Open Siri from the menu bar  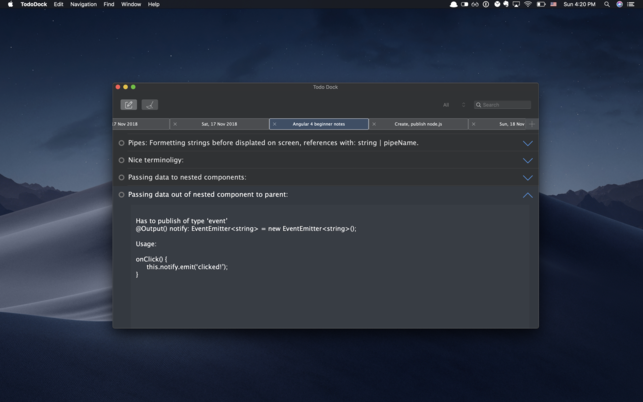[619, 4]
